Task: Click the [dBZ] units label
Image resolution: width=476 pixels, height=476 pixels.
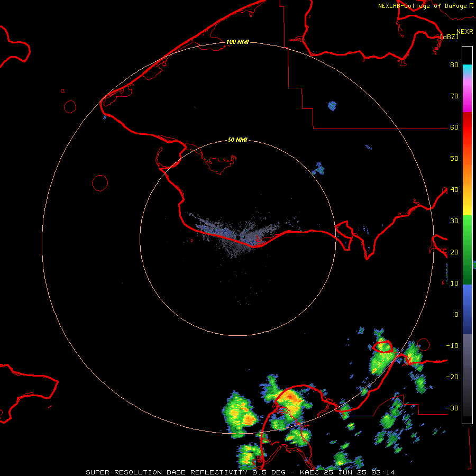Action: pyautogui.click(x=449, y=36)
